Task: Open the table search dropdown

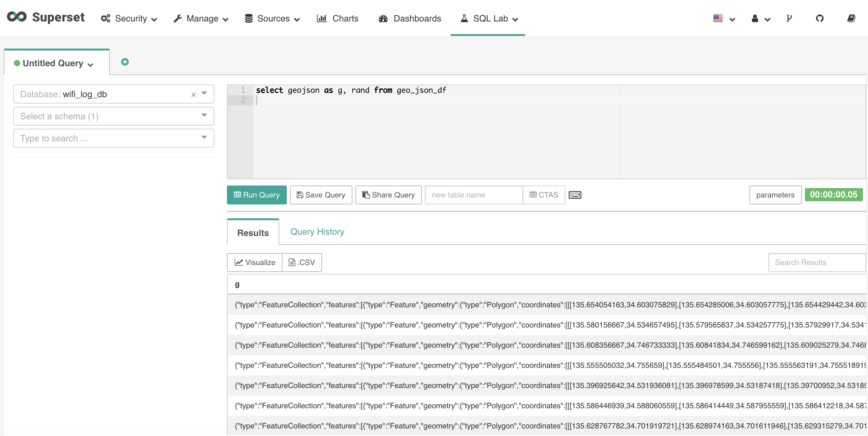Action: tap(113, 138)
